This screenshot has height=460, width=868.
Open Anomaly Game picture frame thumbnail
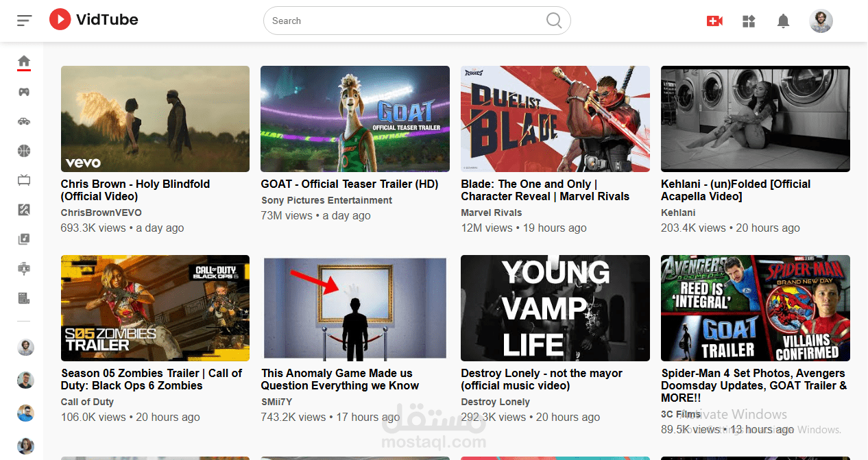tap(355, 308)
